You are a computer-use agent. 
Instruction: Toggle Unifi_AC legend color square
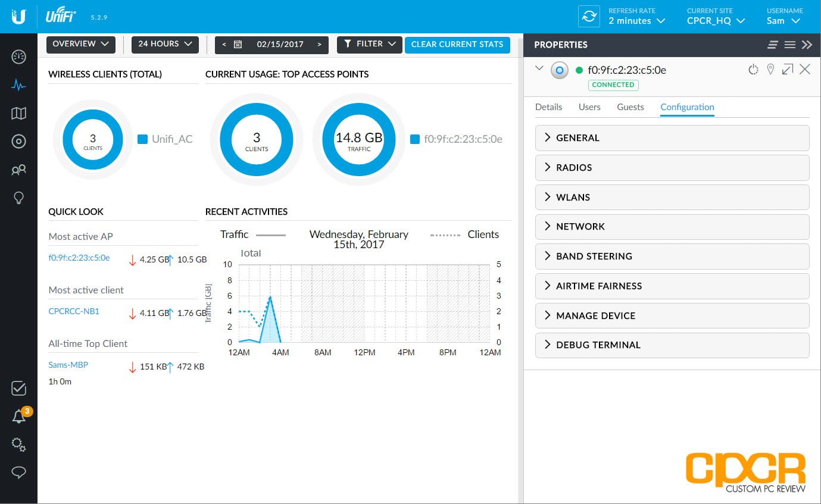[142, 139]
